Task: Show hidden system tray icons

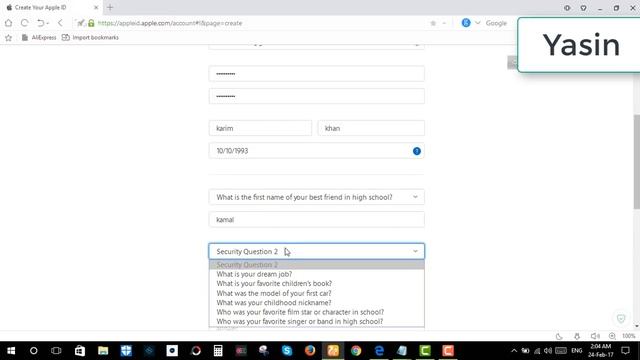Action: coord(514,351)
